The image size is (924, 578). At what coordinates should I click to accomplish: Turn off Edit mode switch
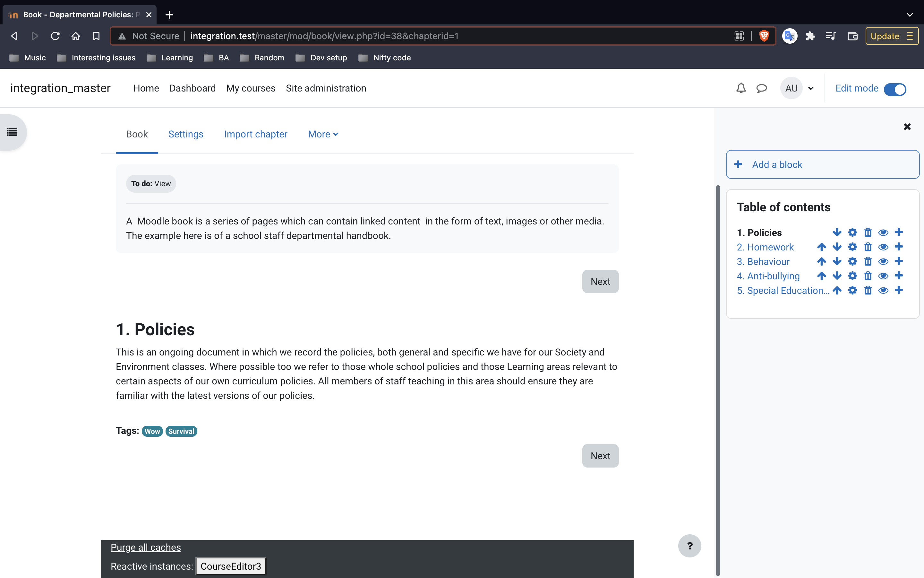(894, 89)
